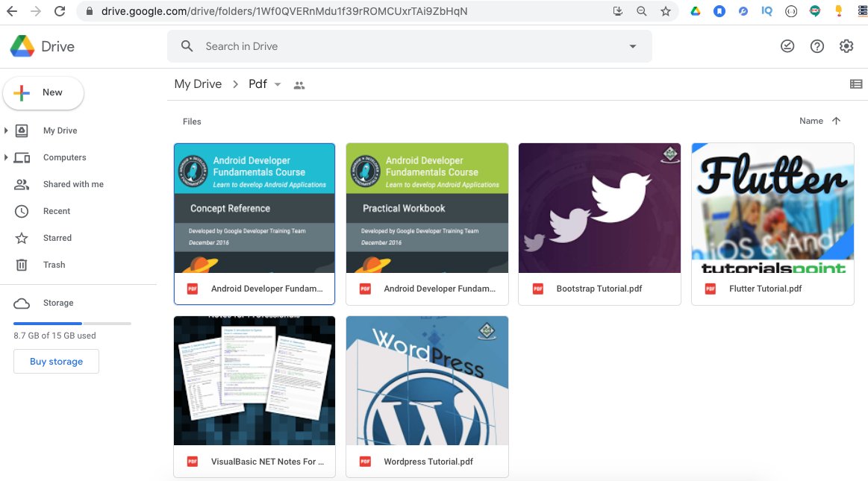Click the Starred star icon in sidebar
868x481 pixels.
21,239
